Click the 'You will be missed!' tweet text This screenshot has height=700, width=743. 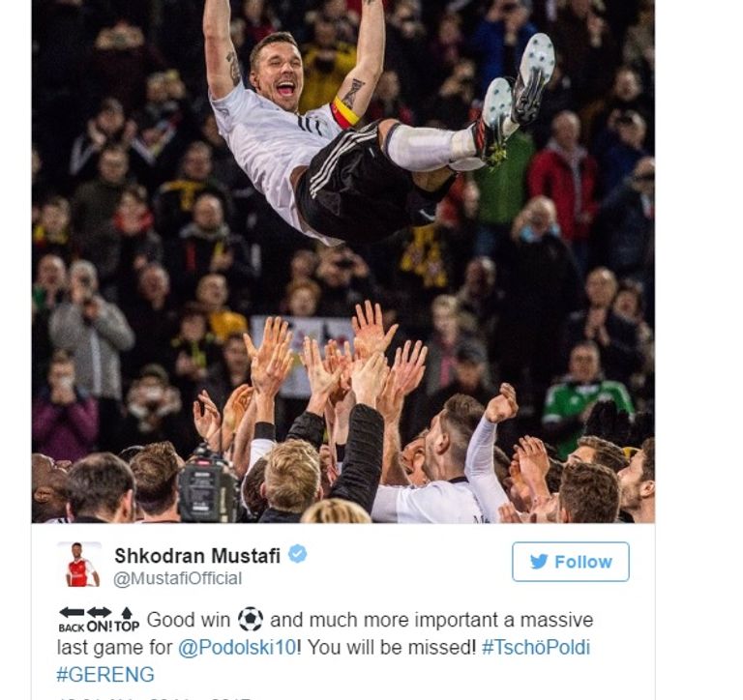pyautogui.click(x=392, y=647)
